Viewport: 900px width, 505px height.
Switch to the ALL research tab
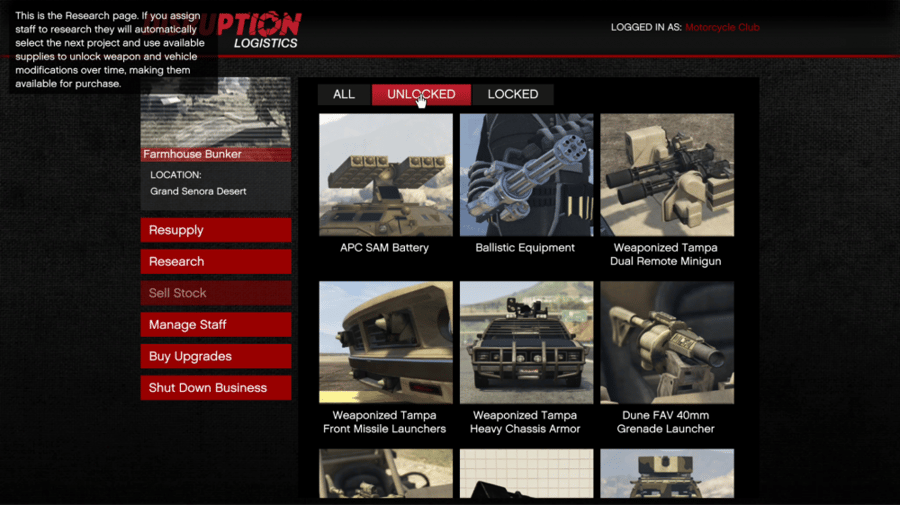click(x=344, y=95)
